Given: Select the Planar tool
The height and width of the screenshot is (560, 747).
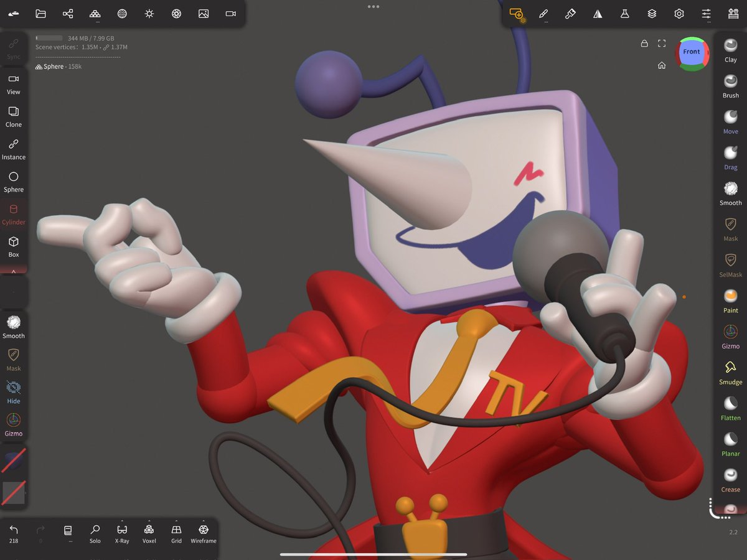Looking at the screenshot, I should pyautogui.click(x=731, y=444).
